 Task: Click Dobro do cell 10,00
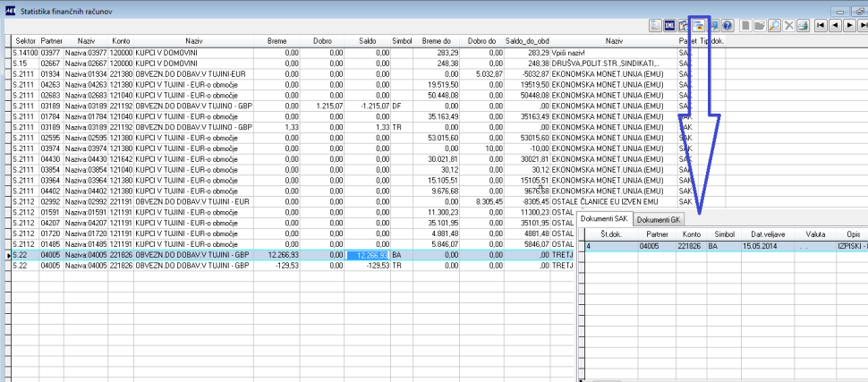tap(481, 149)
